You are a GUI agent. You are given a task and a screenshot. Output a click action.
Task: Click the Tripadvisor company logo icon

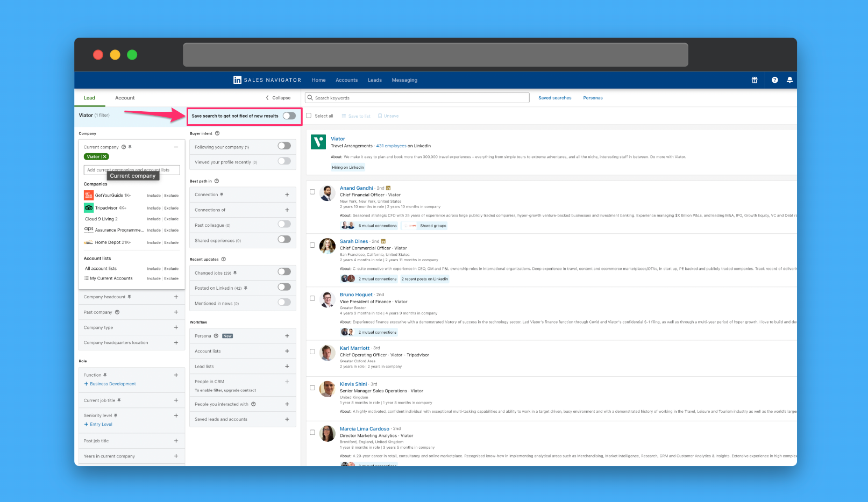click(x=89, y=207)
